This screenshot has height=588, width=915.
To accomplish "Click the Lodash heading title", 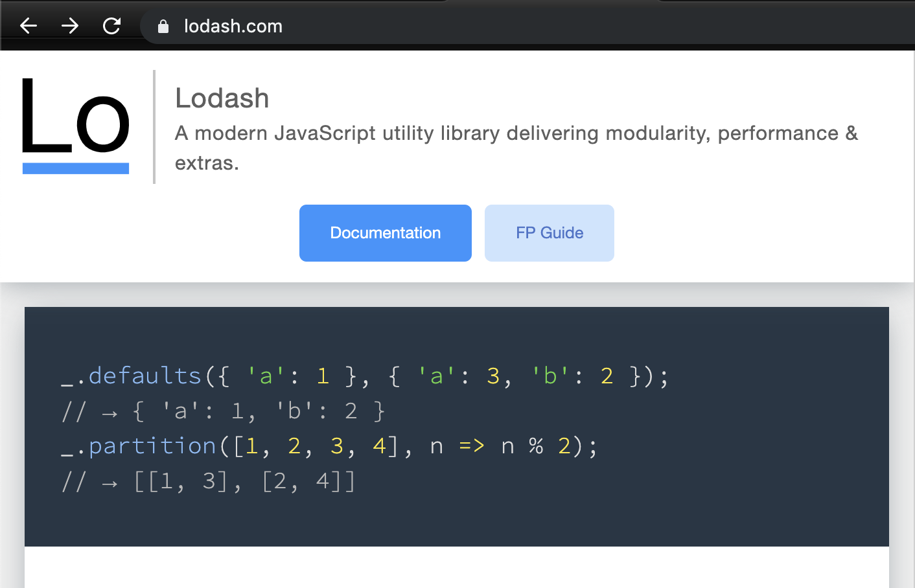I will (x=222, y=98).
